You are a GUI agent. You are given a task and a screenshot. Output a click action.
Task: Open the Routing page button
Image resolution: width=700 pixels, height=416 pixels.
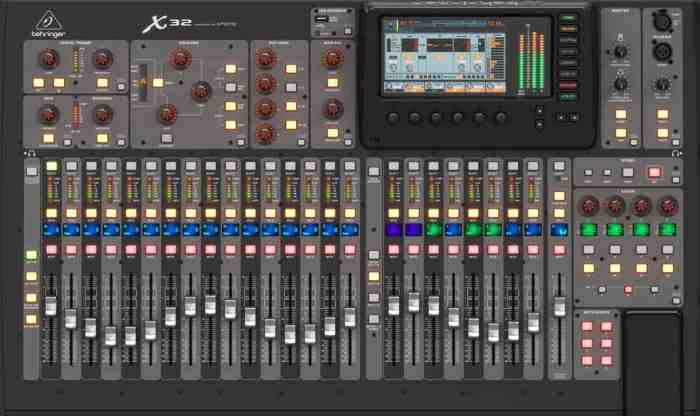(x=568, y=41)
